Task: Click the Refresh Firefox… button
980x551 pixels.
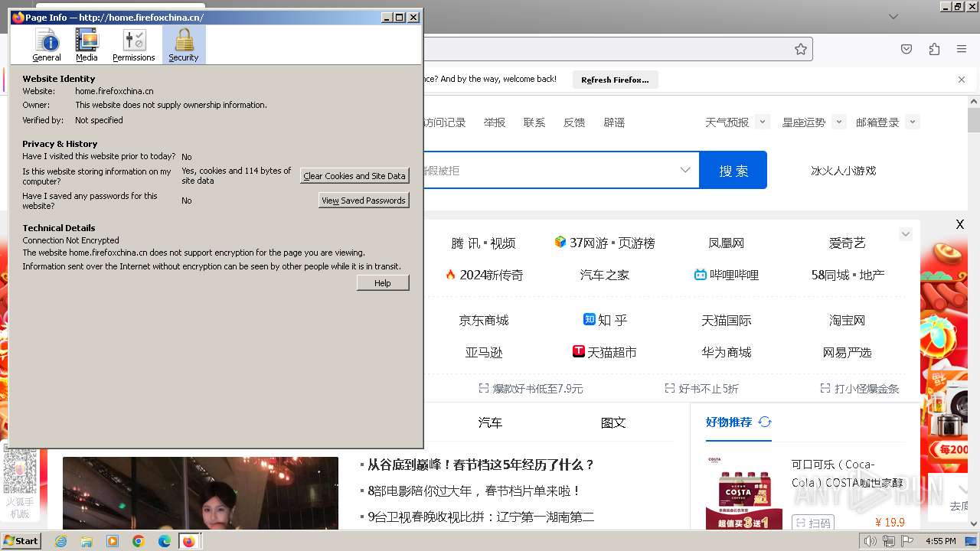Action: (615, 80)
